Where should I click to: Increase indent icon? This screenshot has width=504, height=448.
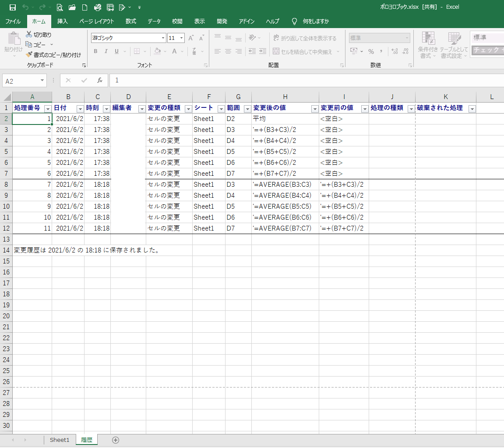tap(263, 51)
